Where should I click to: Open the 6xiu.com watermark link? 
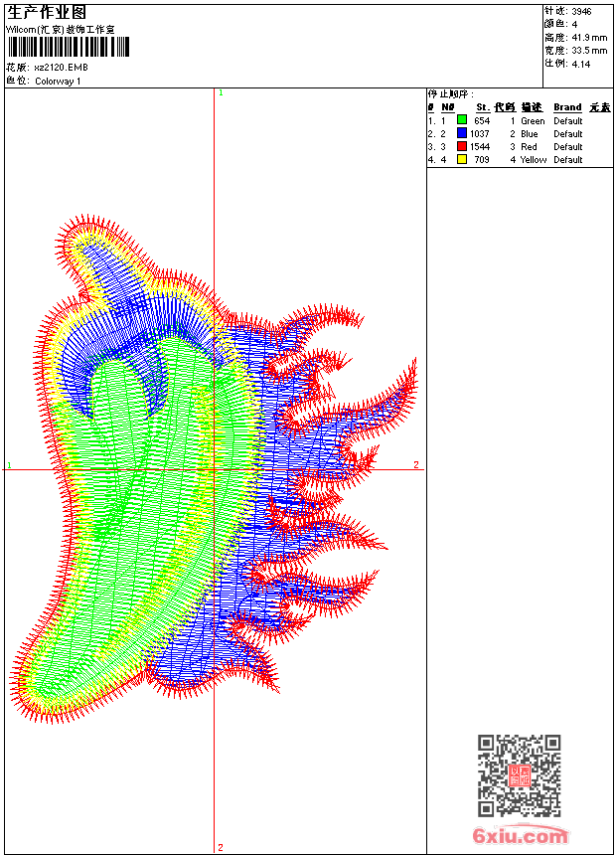522,836
